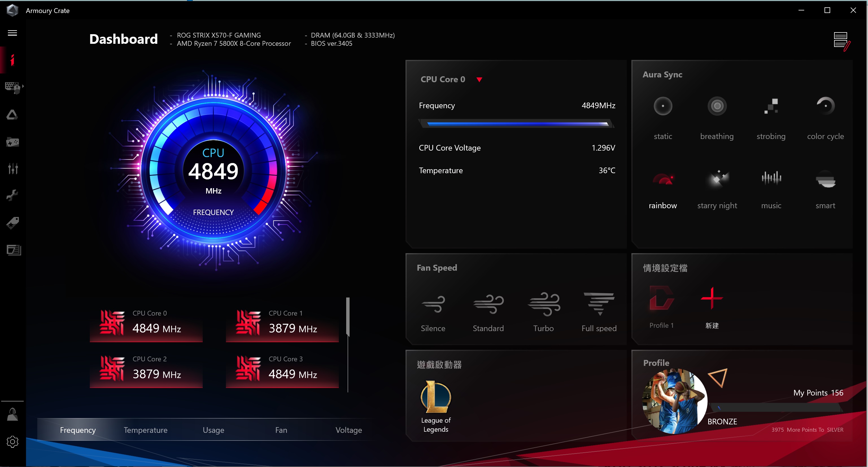Click the triangle rank badge by avatar
The height and width of the screenshot is (467, 868).
(x=718, y=378)
